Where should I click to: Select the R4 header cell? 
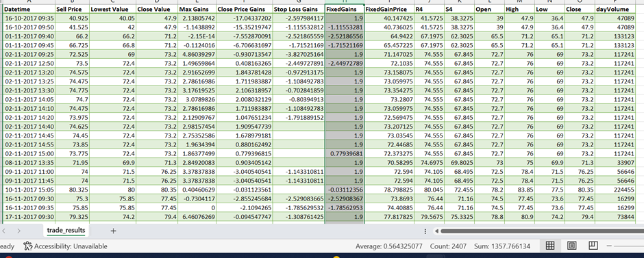429,9
